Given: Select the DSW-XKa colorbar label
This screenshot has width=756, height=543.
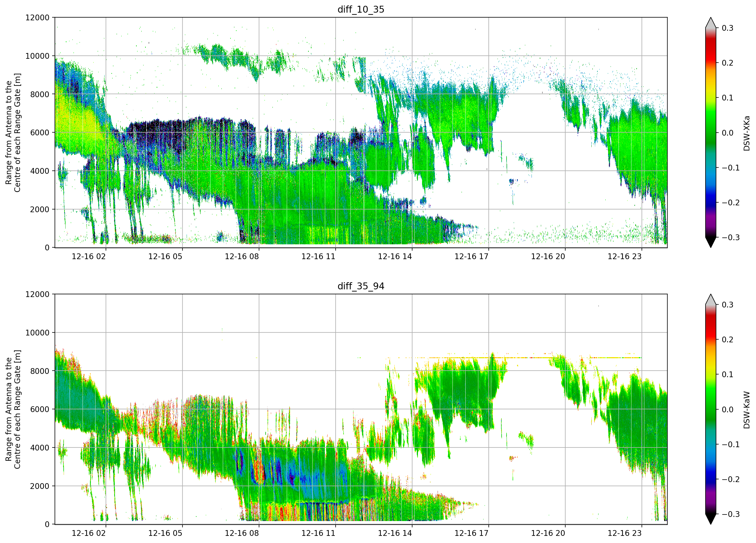Looking at the screenshot, I should (x=746, y=133).
